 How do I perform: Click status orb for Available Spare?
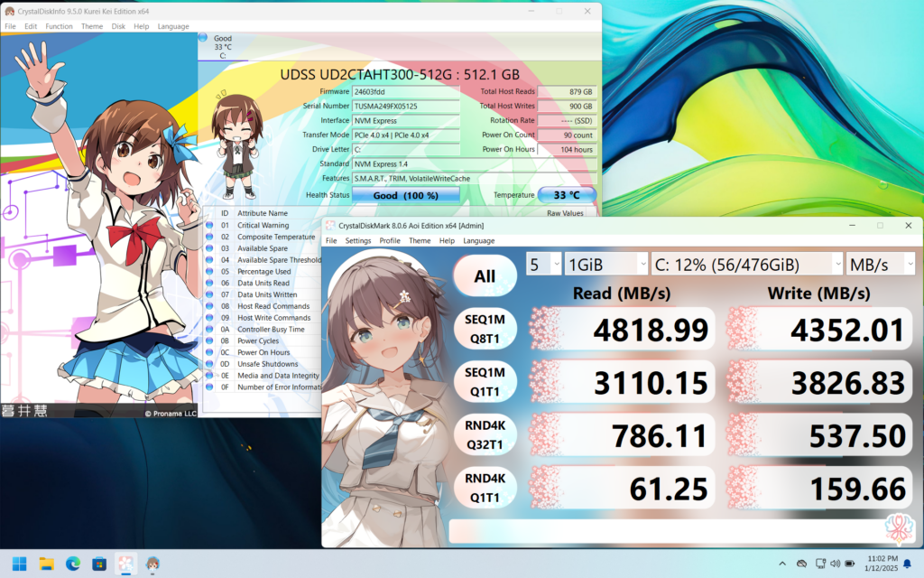pyautogui.click(x=209, y=248)
